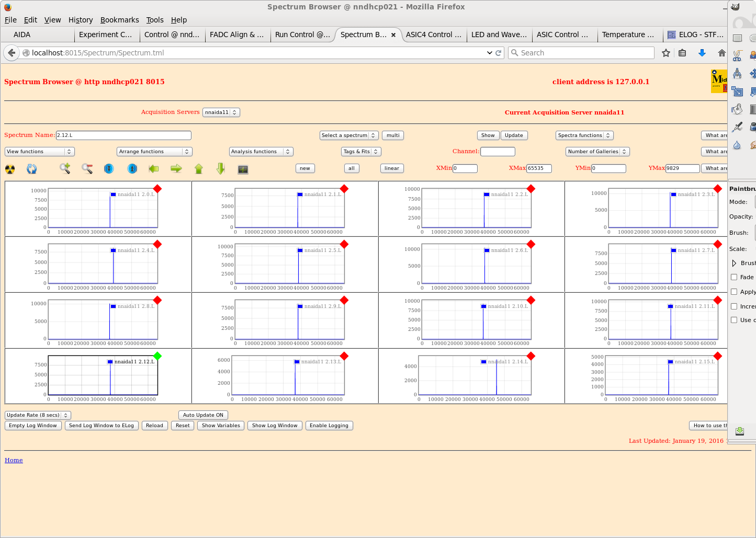Viewport: 756px width, 538px height.
Task: Switch to the Run Control tab
Action: (x=302, y=35)
